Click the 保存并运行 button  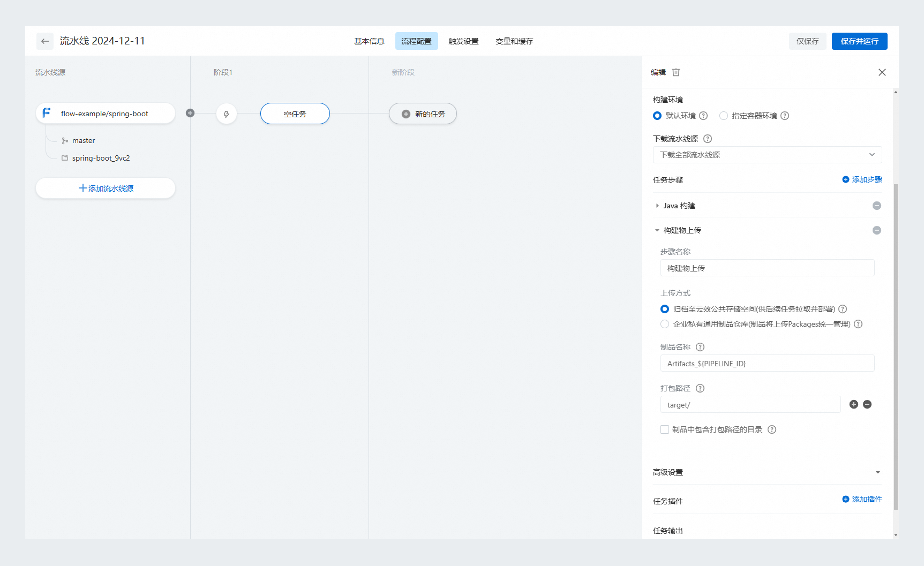(859, 41)
